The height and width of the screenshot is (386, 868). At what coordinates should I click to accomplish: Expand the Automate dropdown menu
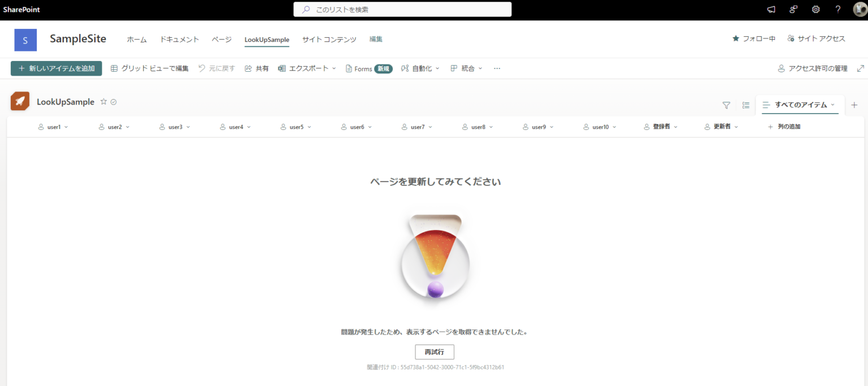coord(420,68)
